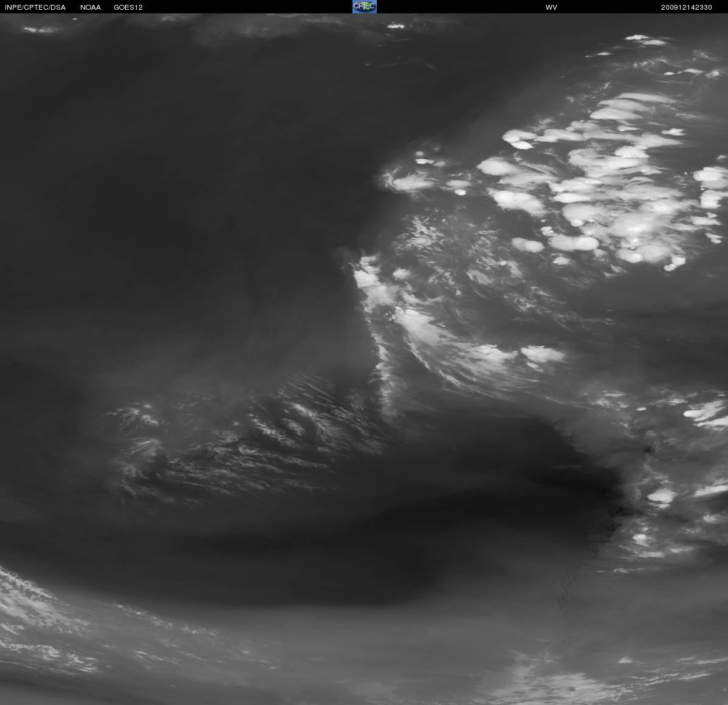Screen dimensions: 728x705
Task: Click the NOAA label in the header
Action: tap(91, 7)
